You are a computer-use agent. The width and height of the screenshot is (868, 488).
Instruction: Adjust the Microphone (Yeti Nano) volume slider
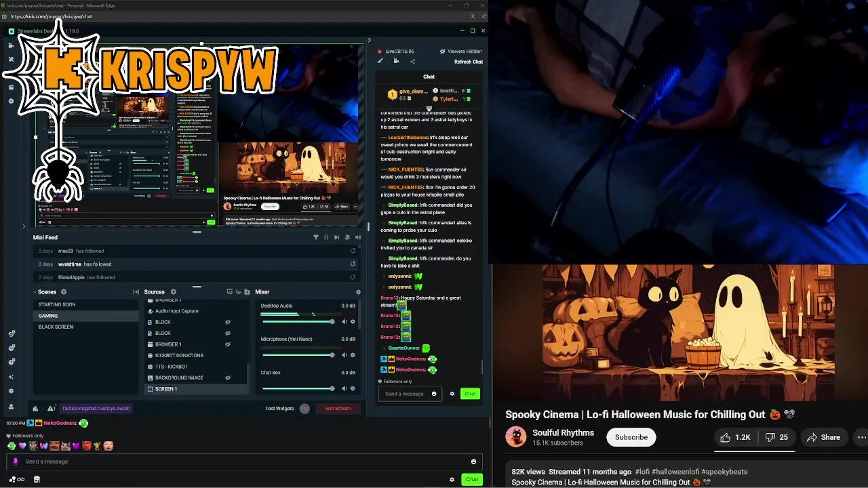coord(298,355)
